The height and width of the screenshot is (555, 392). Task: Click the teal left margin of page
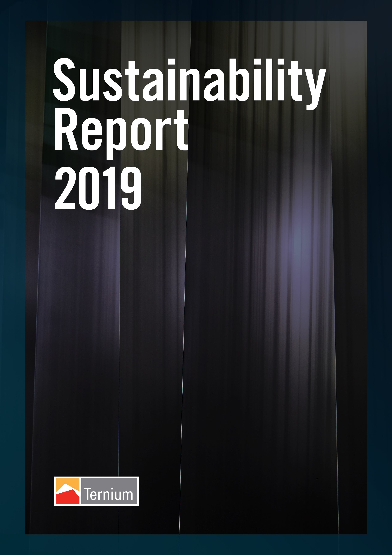[x=12, y=278]
